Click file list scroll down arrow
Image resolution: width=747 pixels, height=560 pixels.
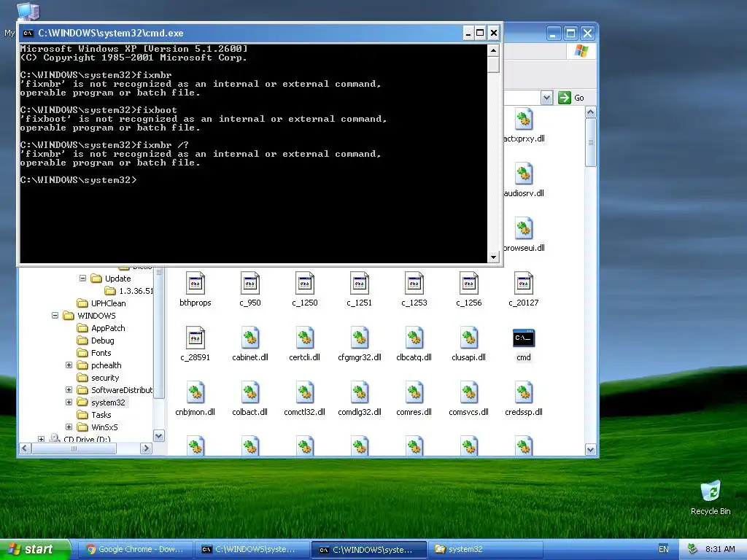tap(590, 449)
